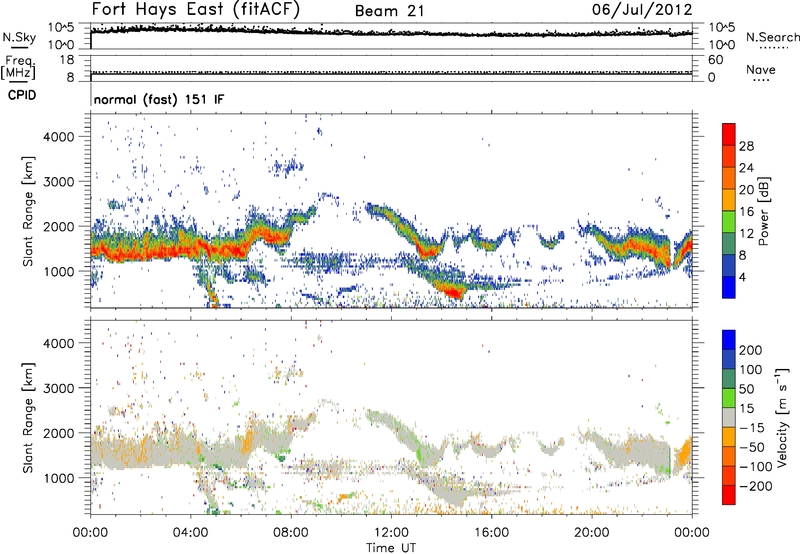
Task: Click the 'N.Sky' axis label
Action: click(19, 38)
